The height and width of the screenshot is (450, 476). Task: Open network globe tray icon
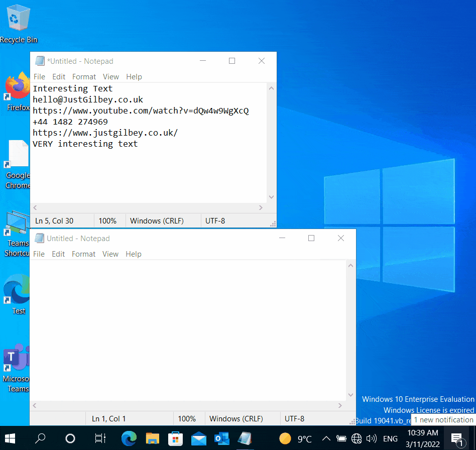pyautogui.click(x=356, y=438)
